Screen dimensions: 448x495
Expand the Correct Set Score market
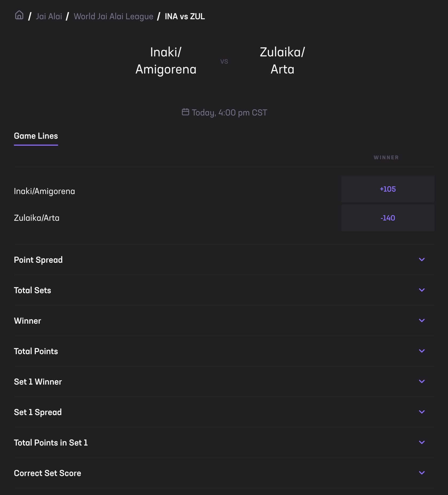(x=422, y=473)
